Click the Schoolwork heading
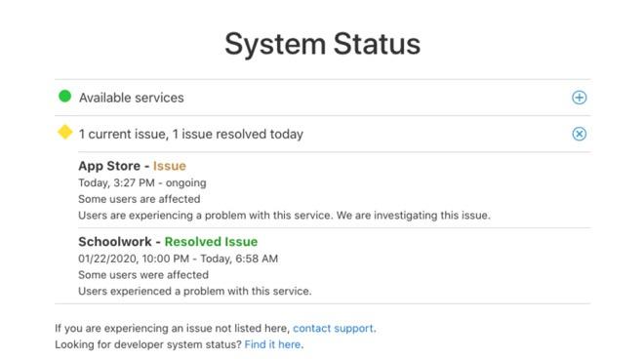The image size is (644, 359). (x=115, y=242)
